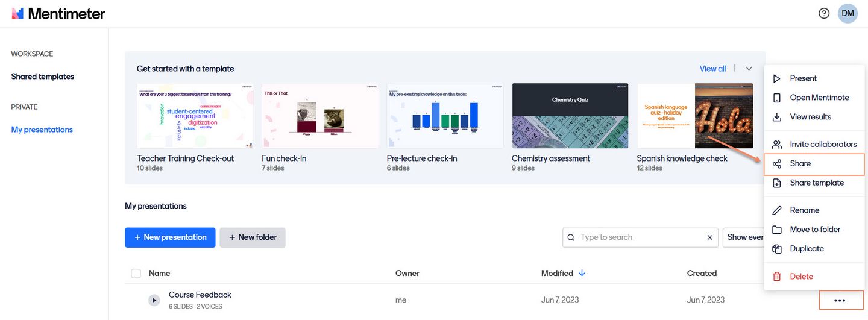Image resolution: width=868 pixels, height=320 pixels.
Task: Open View all templates link
Action: (x=712, y=69)
